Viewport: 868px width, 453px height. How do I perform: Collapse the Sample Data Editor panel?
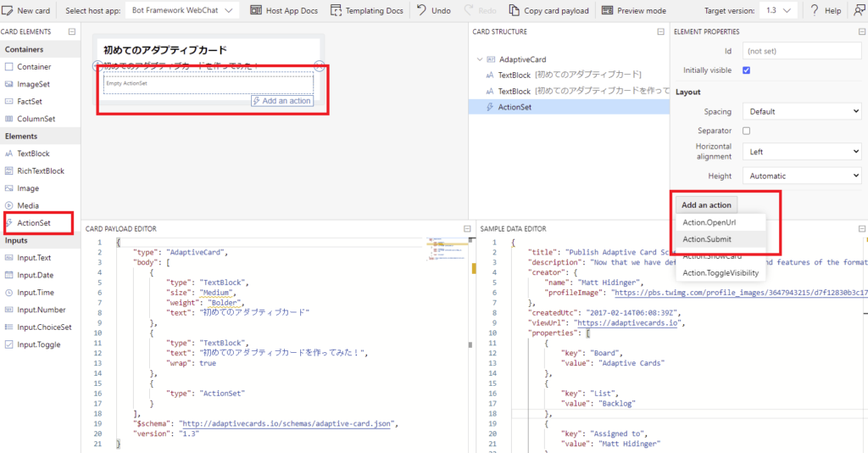coord(862,229)
